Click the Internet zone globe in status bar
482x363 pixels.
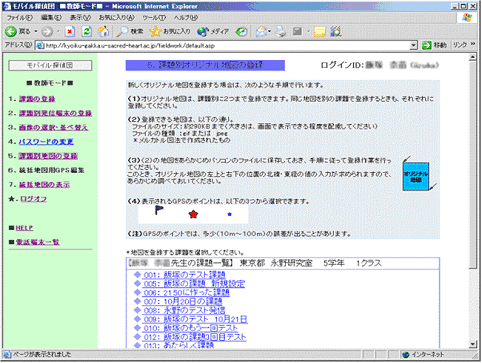pos(406,355)
